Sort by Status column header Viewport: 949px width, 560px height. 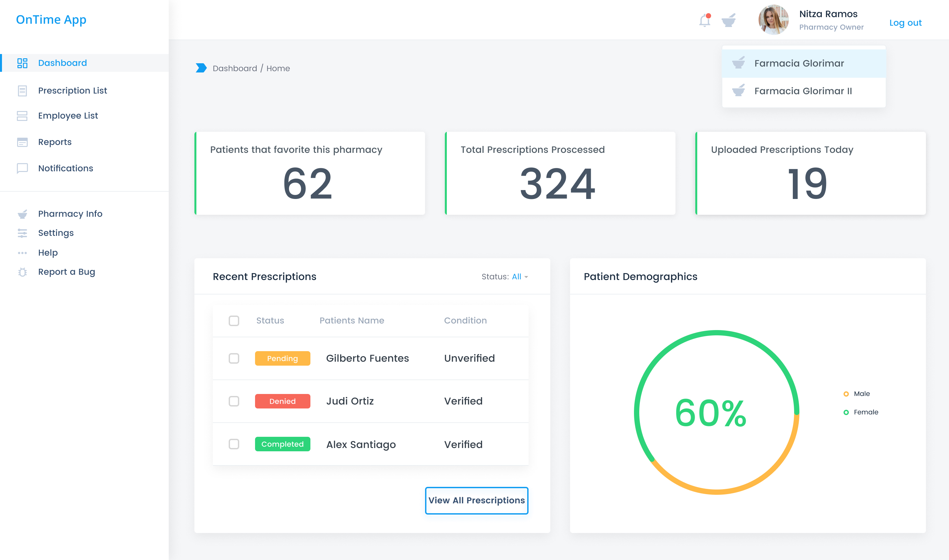tap(270, 321)
